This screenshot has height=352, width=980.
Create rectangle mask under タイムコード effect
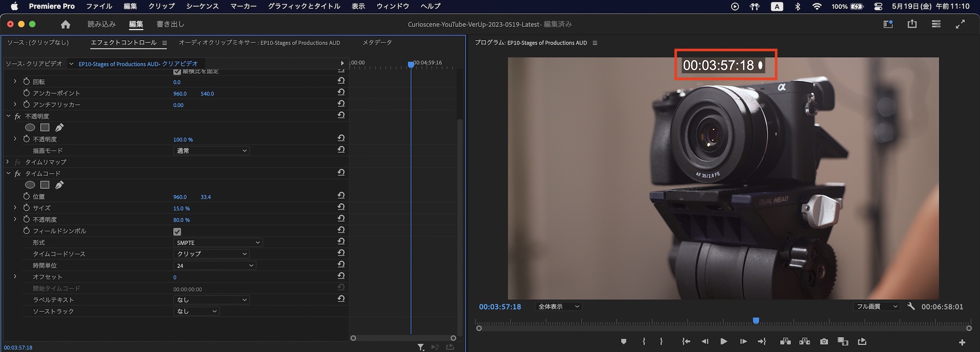pos(45,185)
